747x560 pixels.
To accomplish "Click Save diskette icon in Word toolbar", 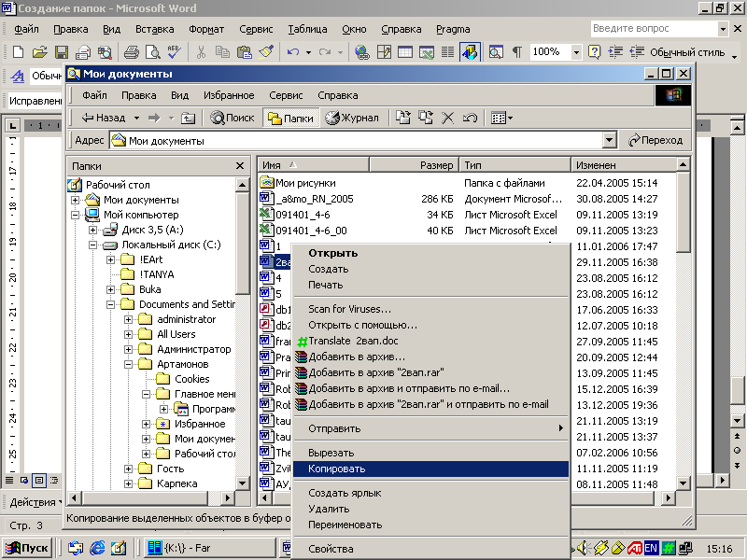I will tap(62, 52).
